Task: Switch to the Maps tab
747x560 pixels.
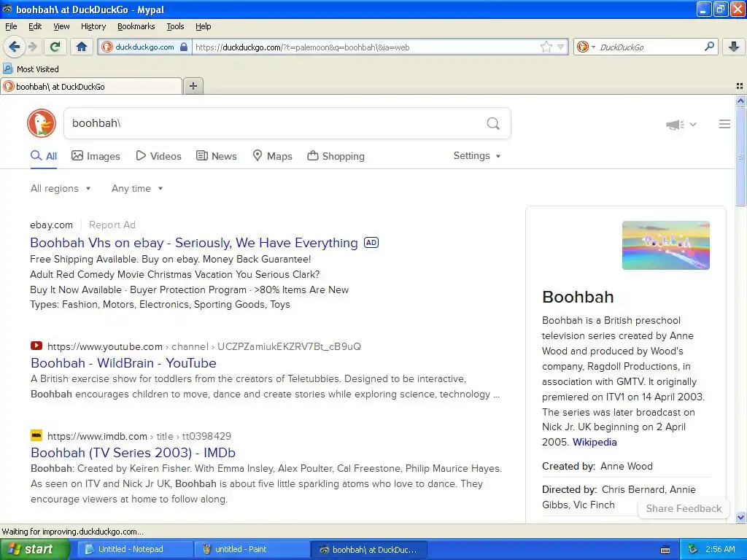Action: 272,156
